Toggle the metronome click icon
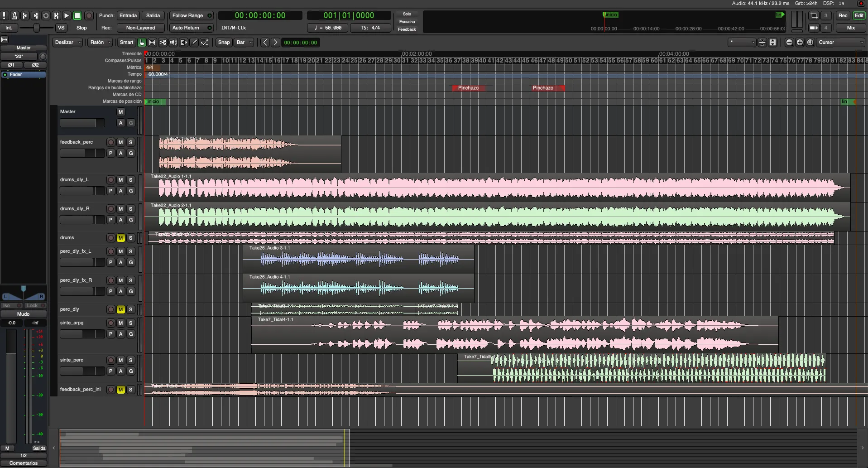 click(x=14, y=15)
